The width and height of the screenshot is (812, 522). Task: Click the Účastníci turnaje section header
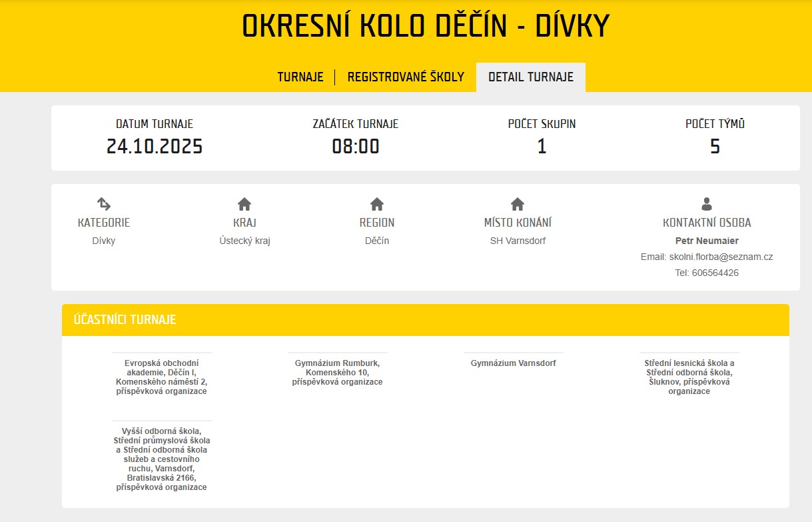pyautogui.click(x=125, y=320)
